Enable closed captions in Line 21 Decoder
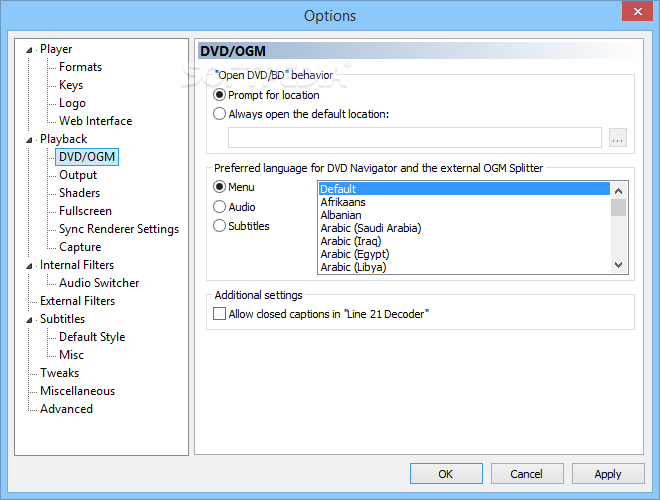The height and width of the screenshot is (500, 660). pos(219,314)
